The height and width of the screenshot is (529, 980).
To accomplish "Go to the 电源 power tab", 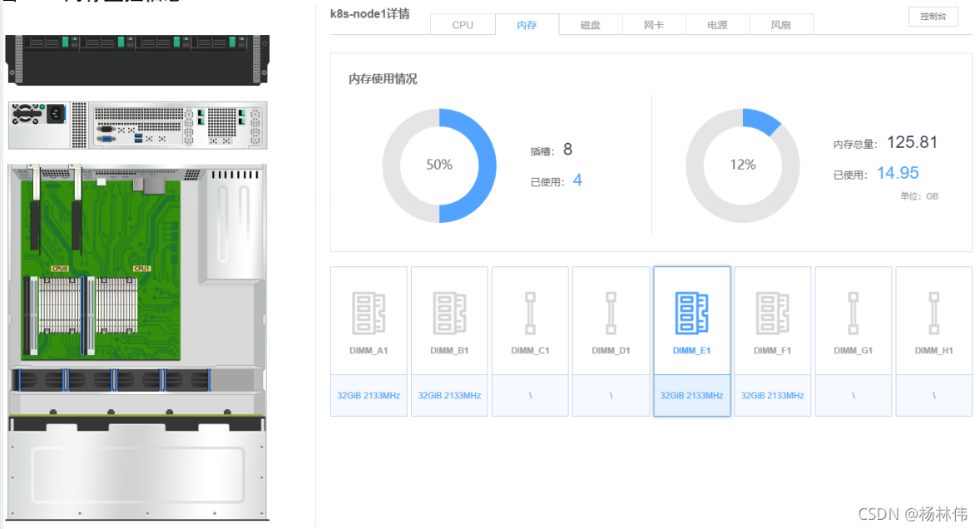I will pyautogui.click(x=717, y=25).
